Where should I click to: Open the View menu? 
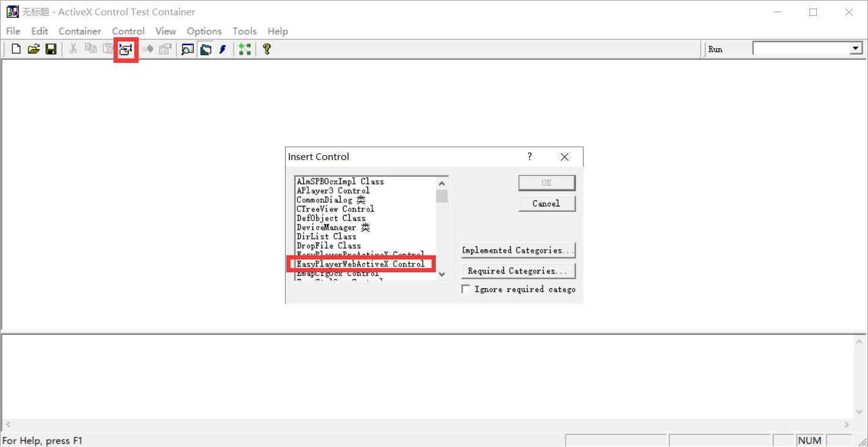click(x=165, y=31)
